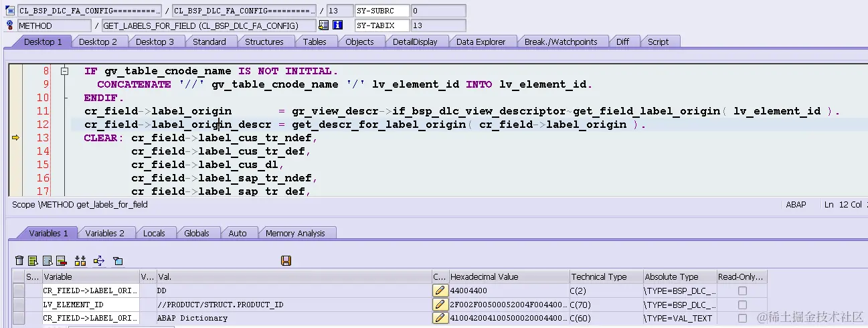This screenshot has height=328, width=868.
Task: Click the yellow arrows navigation icon
Action: pyautogui.click(x=99, y=260)
